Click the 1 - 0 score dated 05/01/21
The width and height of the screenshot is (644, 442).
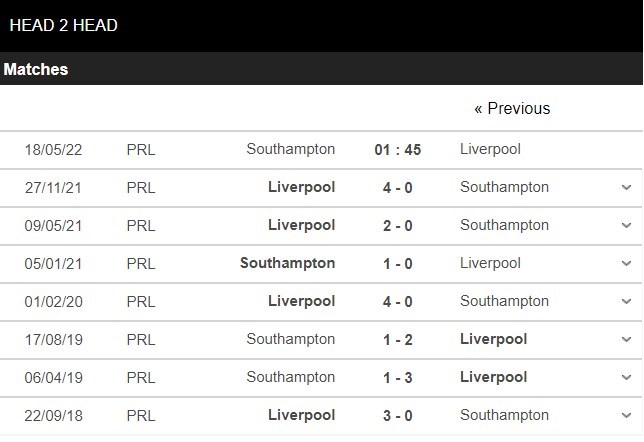click(397, 263)
